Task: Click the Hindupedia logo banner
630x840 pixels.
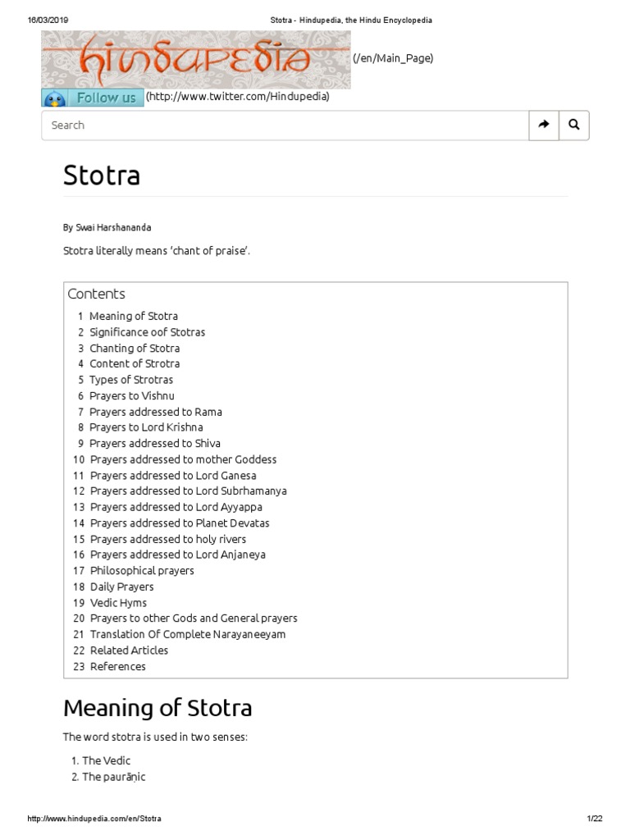Action: click(x=195, y=59)
